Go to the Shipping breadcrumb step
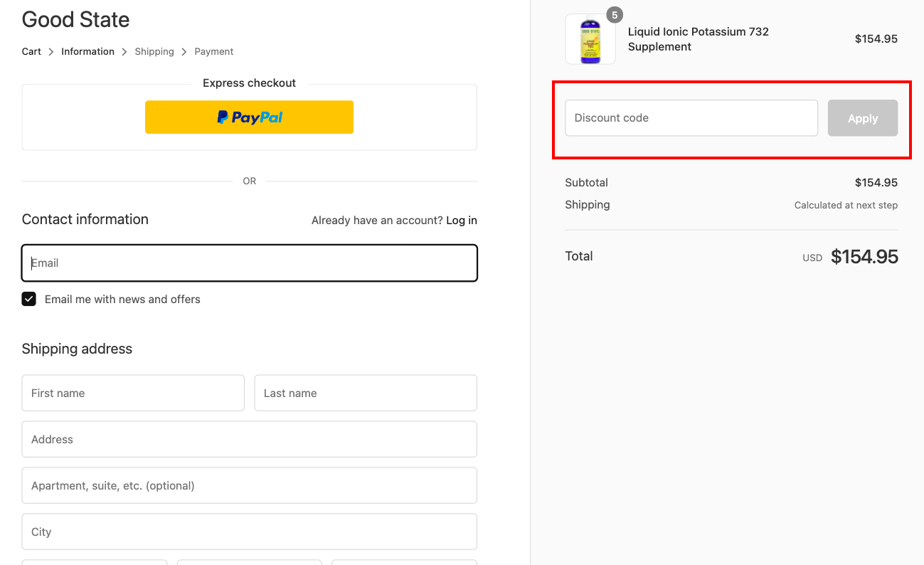The image size is (924, 565). point(154,51)
